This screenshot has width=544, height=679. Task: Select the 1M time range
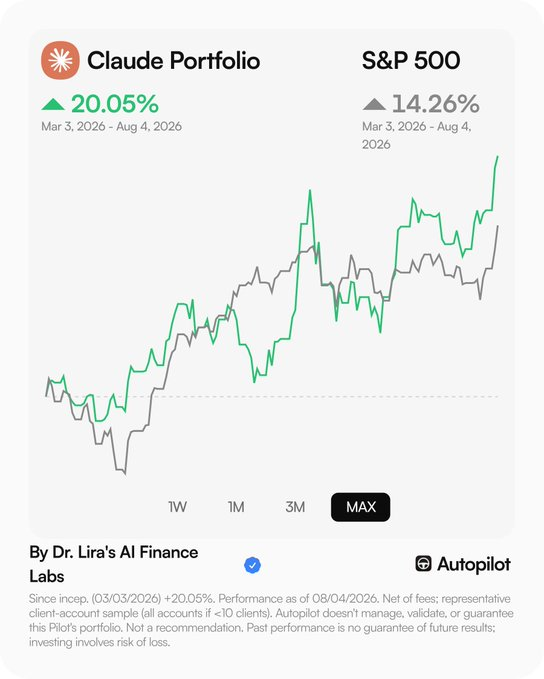[236, 507]
